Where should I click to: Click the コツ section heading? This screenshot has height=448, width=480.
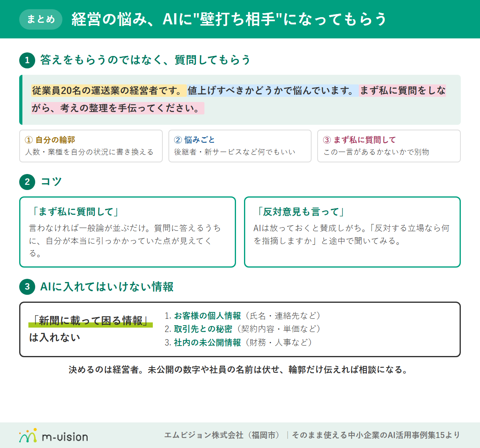pyautogui.click(x=51, y=182)
